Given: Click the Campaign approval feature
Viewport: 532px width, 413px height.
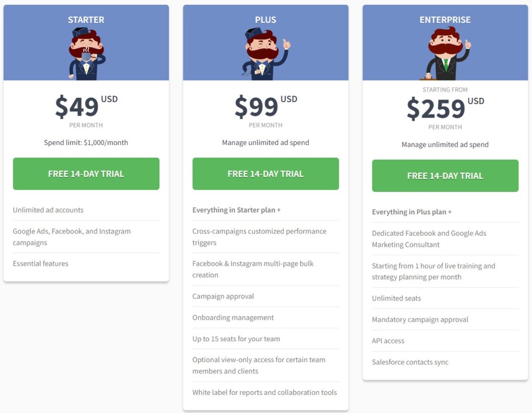Looking at the screenshot, I should point(223,296).
